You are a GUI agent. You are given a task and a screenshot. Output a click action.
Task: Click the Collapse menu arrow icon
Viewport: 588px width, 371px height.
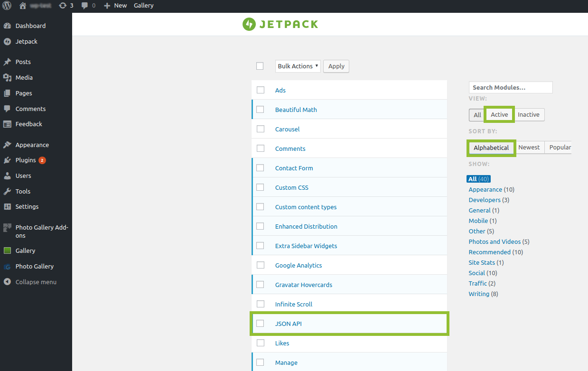[x=7, y=282]
